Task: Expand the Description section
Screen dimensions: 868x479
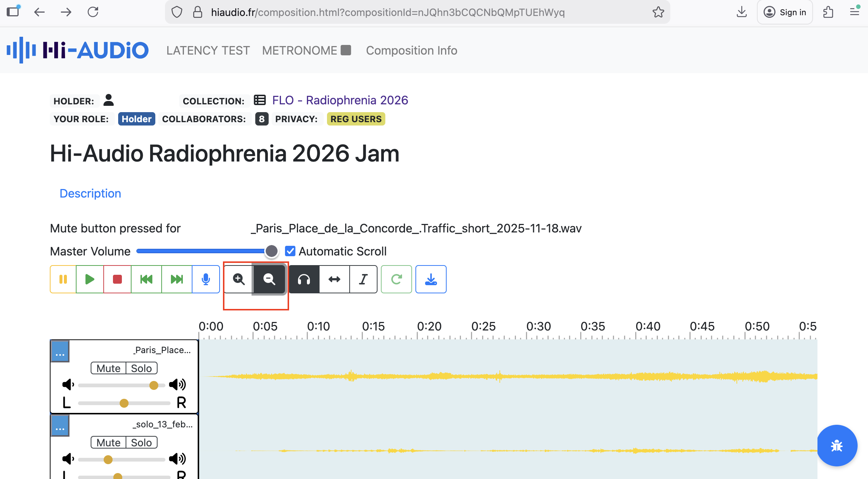Action: [x=90, y=193]
